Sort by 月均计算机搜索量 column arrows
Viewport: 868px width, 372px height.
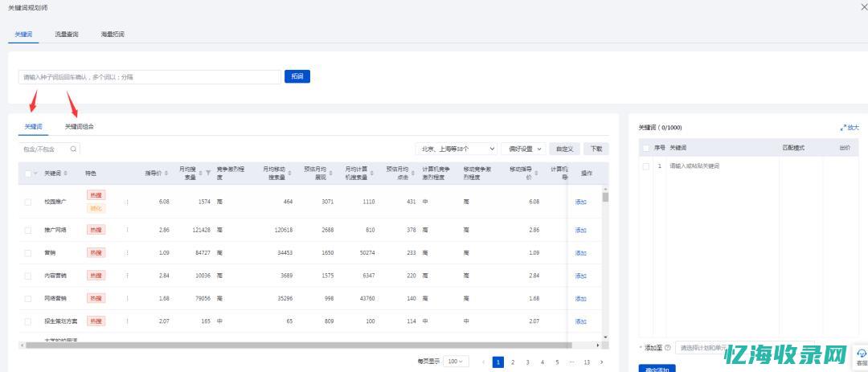[x=372, y=174]
